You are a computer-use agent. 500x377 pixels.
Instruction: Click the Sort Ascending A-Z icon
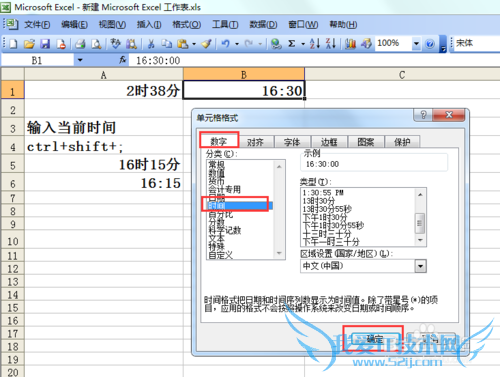pos(315,44)
